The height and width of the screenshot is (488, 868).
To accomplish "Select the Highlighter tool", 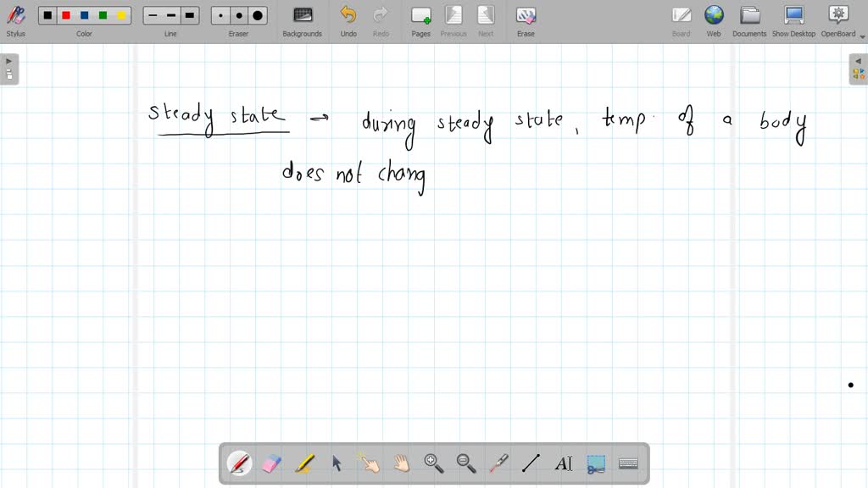I will [304, 463].
